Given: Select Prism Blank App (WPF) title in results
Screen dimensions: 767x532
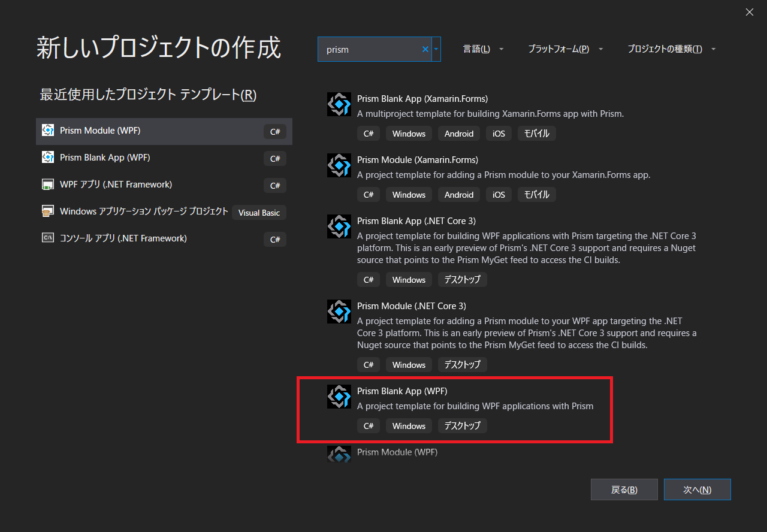Looking at the screenshot, I should click(x=402, y=391).
